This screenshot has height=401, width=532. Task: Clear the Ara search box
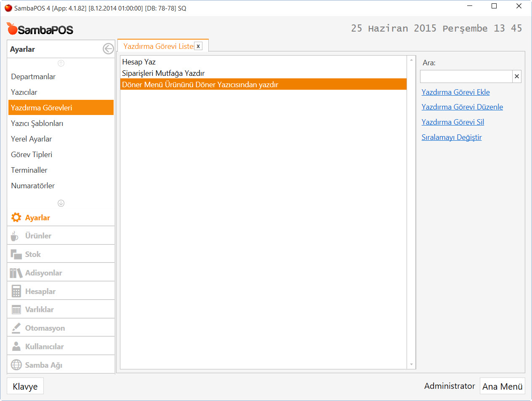coord(517,77)
